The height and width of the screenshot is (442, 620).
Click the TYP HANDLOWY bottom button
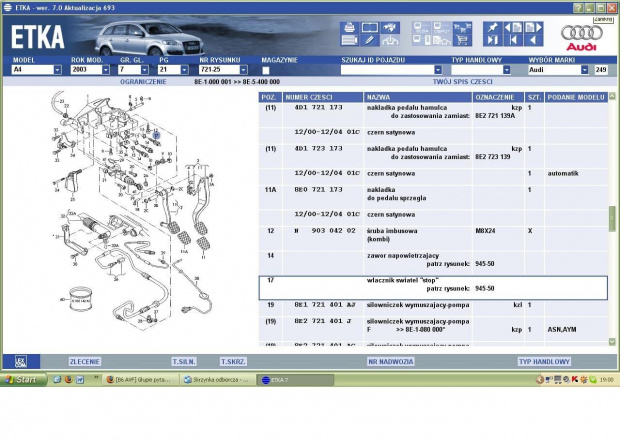click(x=544, y=361)
